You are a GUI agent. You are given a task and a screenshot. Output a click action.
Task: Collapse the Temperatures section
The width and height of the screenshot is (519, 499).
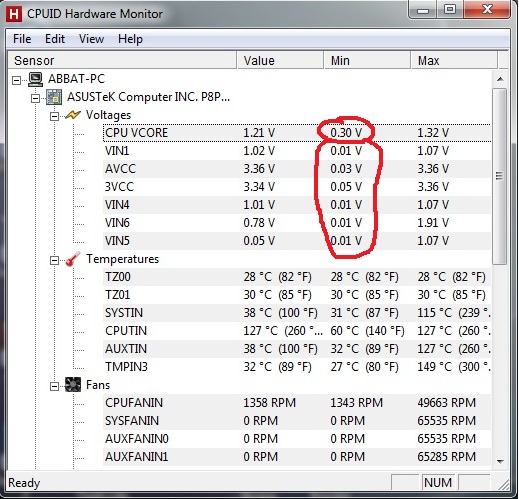54,260
